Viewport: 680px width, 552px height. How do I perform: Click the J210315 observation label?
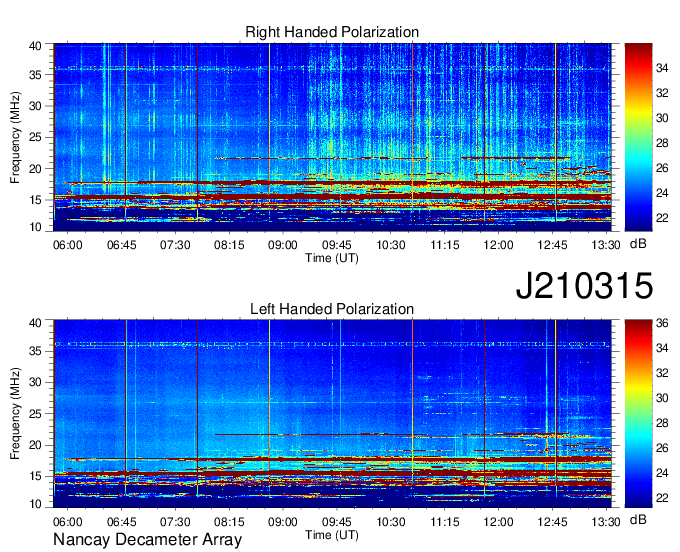(584, 285)
